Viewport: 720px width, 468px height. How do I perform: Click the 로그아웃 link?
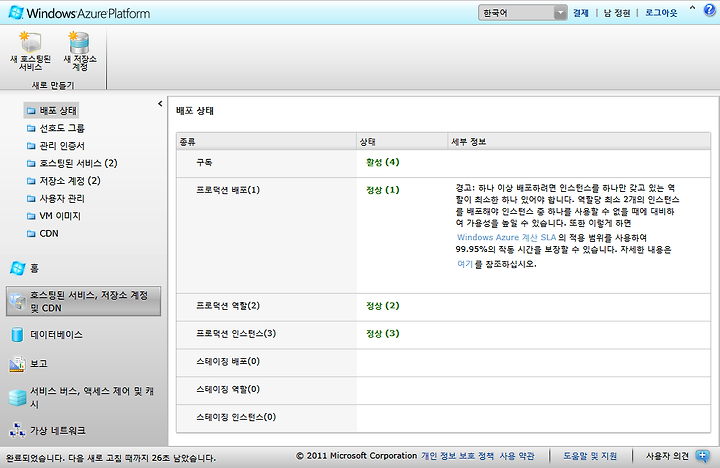click(661, 13)
